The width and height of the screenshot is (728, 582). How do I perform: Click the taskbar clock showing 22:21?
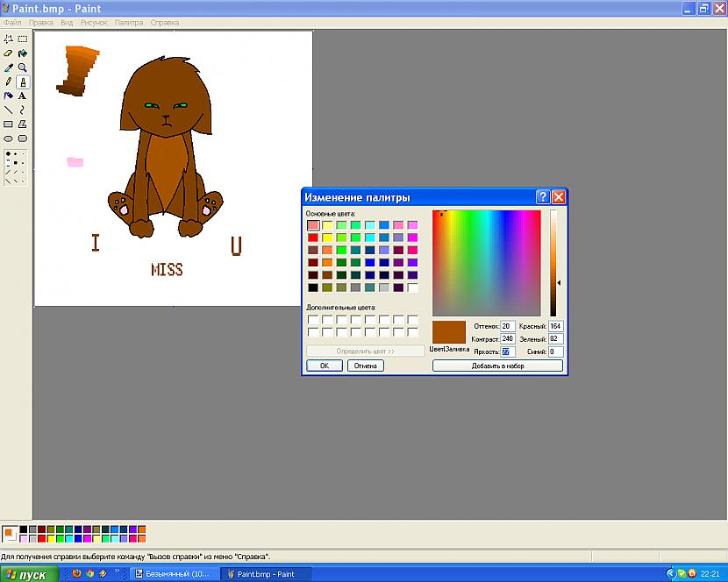pos(710,574)
